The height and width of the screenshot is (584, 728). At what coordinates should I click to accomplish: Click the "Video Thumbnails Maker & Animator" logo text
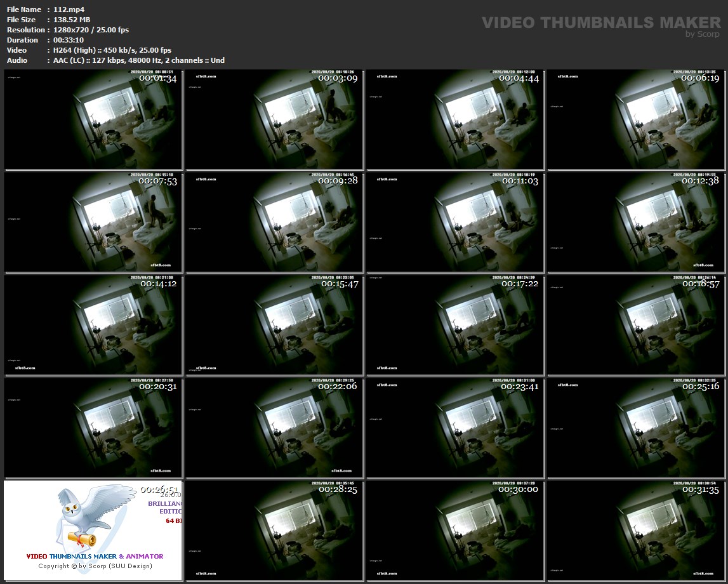point(95,556)
